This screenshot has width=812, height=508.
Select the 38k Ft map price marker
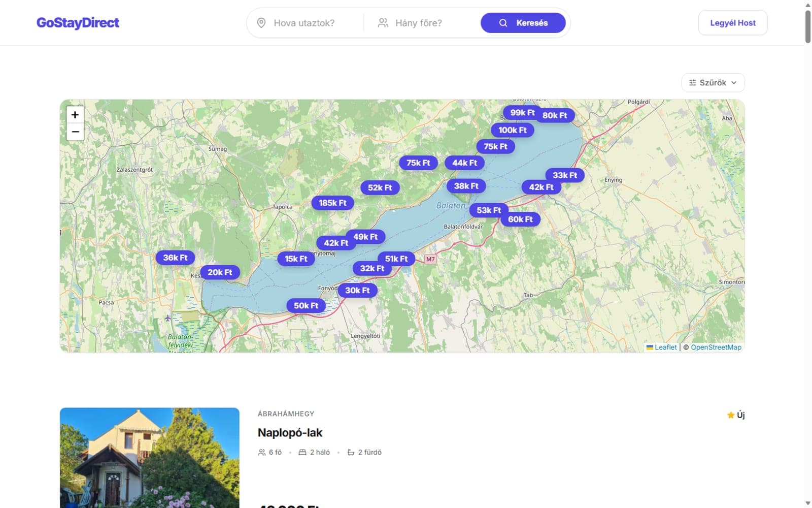(x=466, y=186)
